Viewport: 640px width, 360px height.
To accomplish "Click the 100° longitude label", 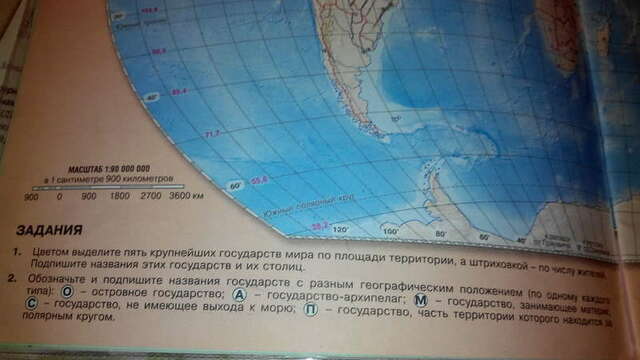I will click(x=391, y=231).
